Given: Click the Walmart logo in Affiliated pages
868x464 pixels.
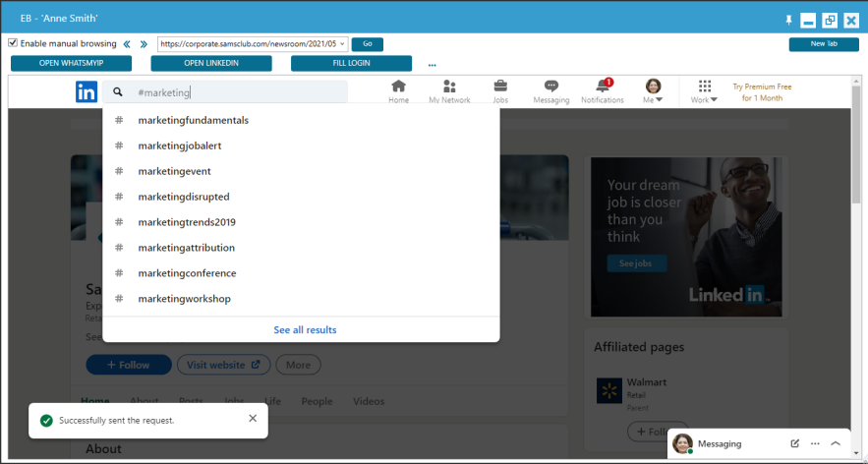Looking at the screenshot, I should 608,391.
